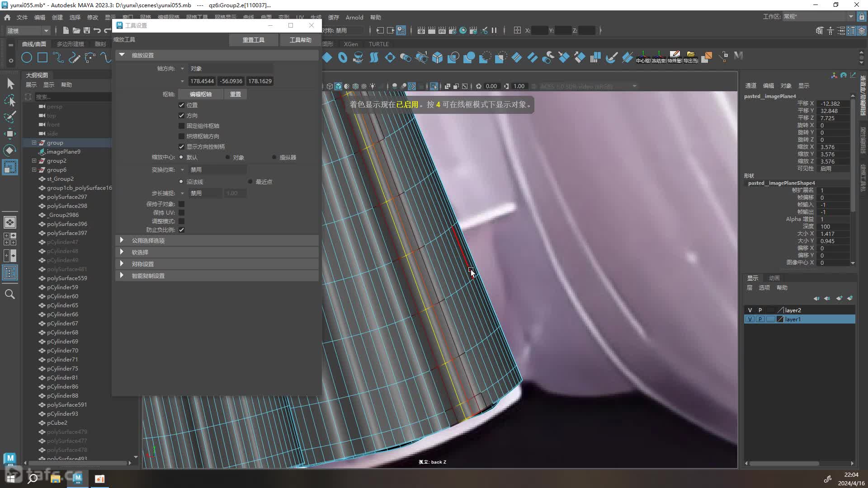Click the 导出当前 export folder shelf icon

pos(690,57)
